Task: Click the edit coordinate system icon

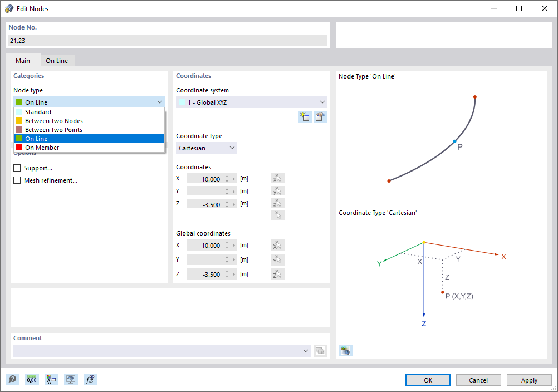Action: 320,117
